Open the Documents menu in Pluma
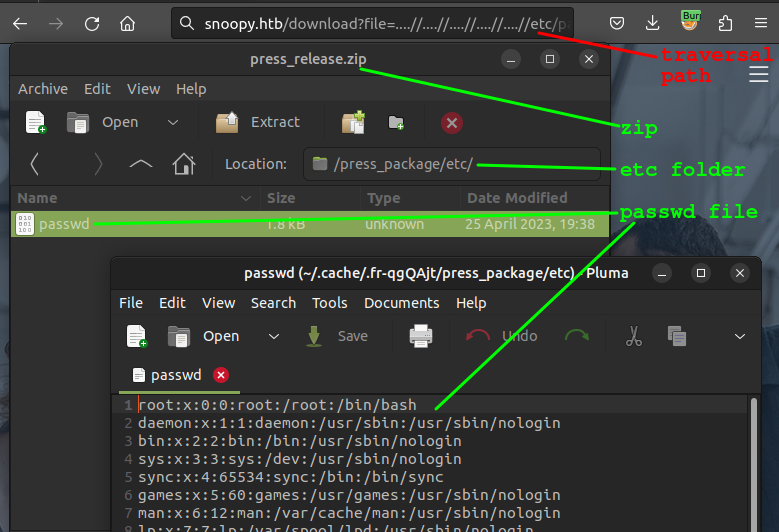The image size is (779, 532). click(x=401, y=303)
